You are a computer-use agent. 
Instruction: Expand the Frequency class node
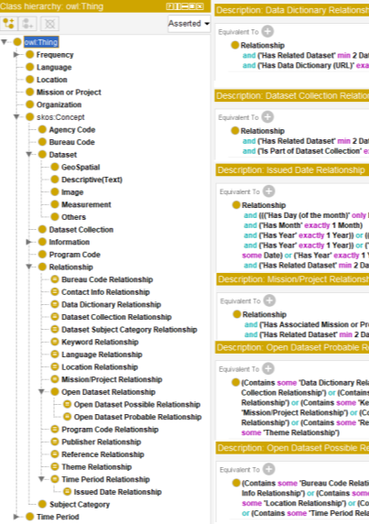[x=16, y=54]
